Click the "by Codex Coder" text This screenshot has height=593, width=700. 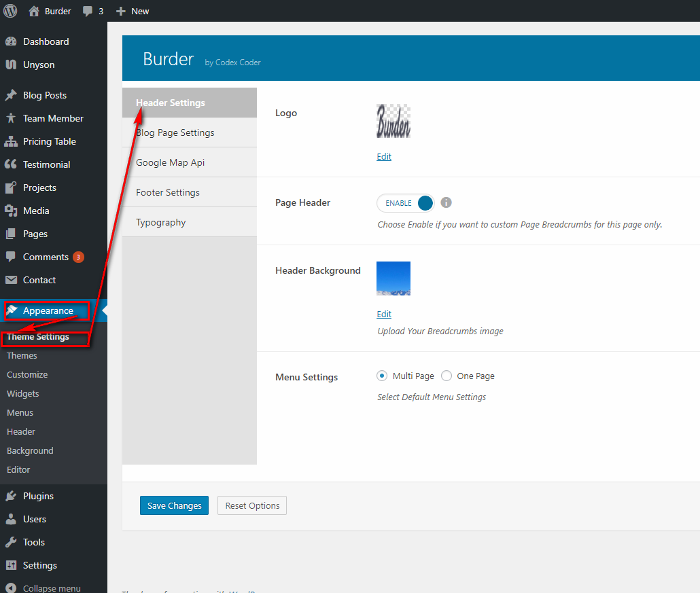(232, 62)
